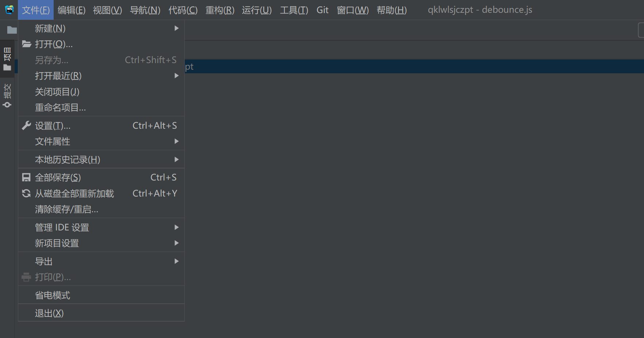Click the wrench icon next to 设置(T)
This screenshot has height=338, width=644.
(x=26, y=125)
